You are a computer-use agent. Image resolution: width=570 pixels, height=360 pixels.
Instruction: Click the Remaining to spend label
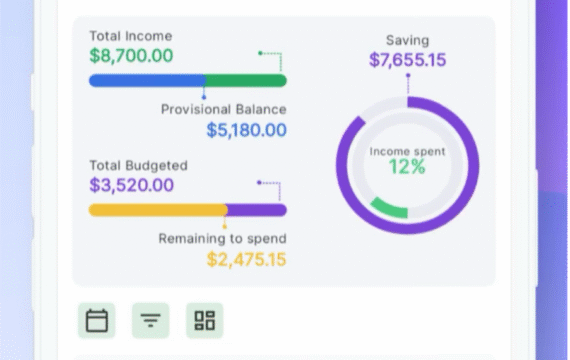pos(222,239)
